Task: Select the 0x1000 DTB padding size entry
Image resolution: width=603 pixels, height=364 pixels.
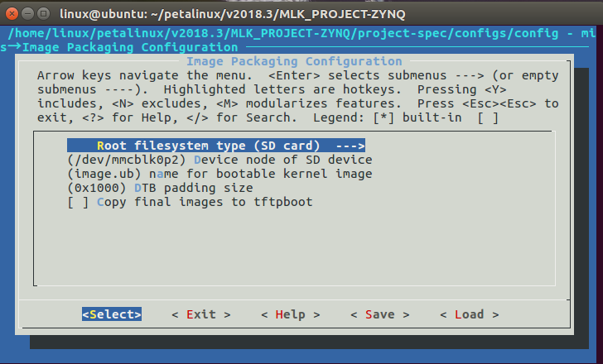Action: coord(161,188)
